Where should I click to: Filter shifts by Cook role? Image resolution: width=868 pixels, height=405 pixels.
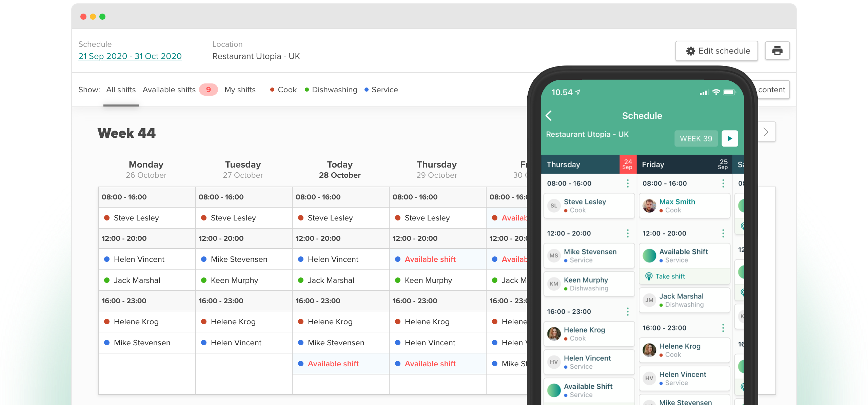tap(283, 90)
